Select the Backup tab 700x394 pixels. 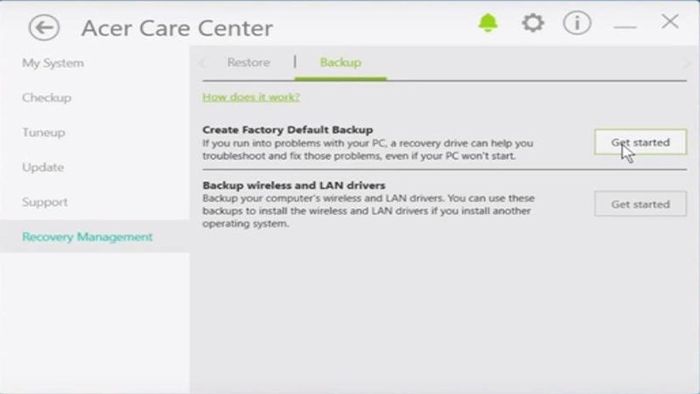click(341, 62)
